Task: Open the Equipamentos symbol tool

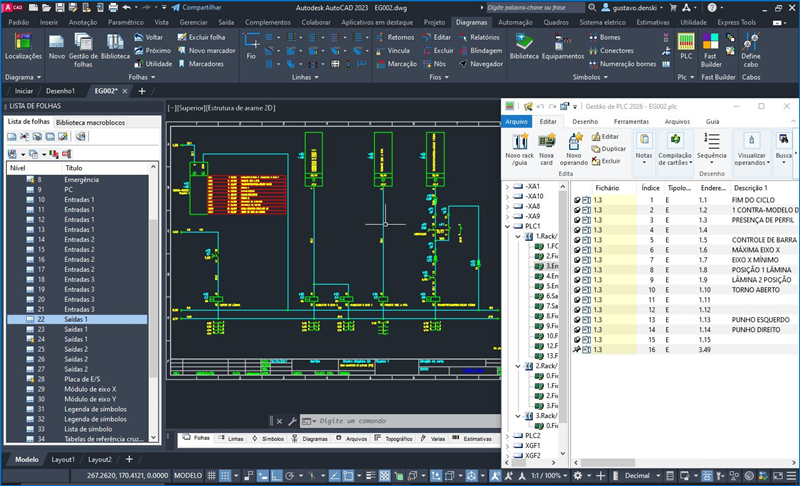Action: (x=563, y=44)
